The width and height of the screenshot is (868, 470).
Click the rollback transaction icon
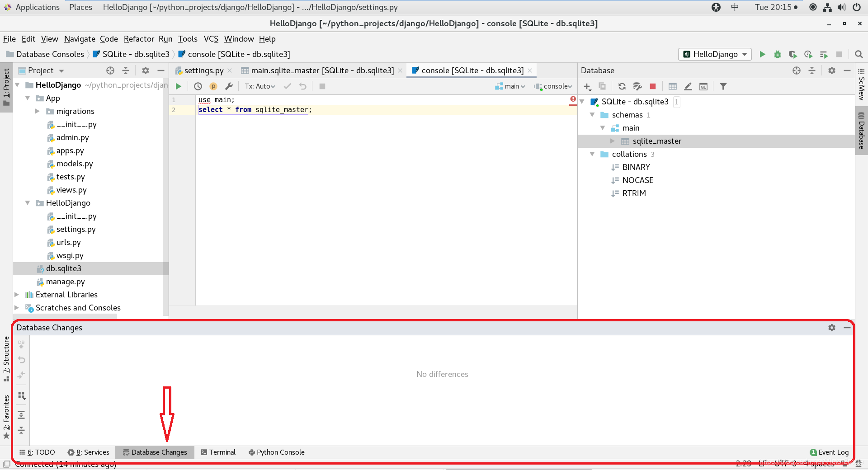(x=302, y=86)
